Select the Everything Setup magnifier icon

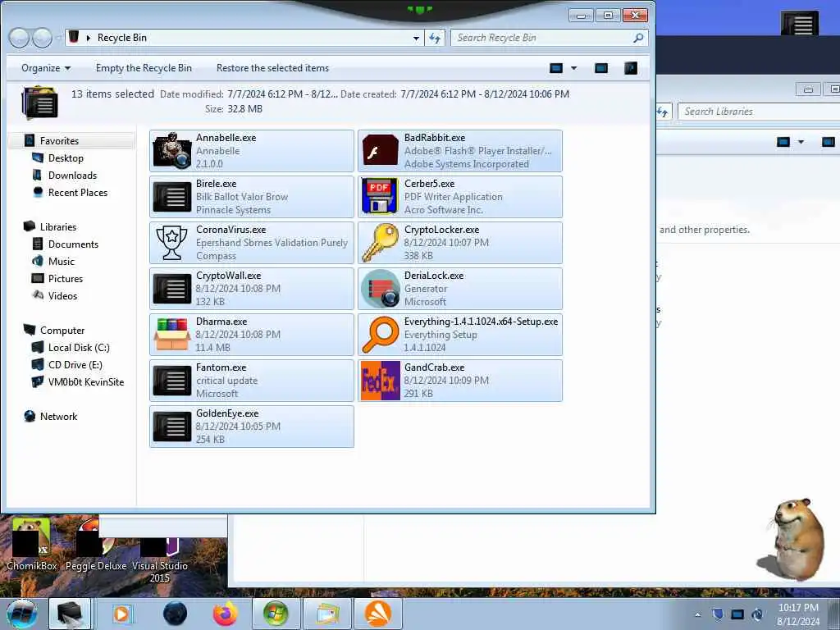[381, 335]
